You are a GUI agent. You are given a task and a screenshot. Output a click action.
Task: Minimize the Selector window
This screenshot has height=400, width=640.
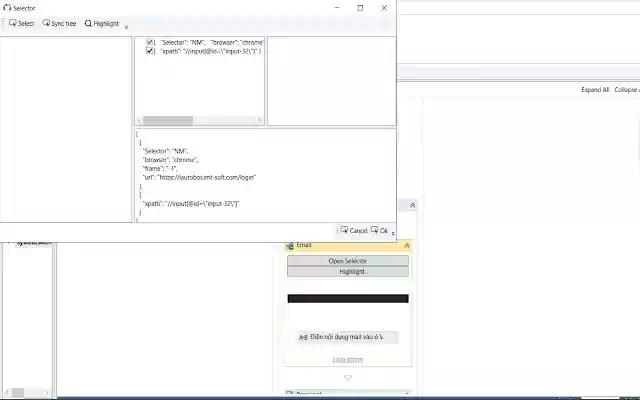tap(337, 8)
